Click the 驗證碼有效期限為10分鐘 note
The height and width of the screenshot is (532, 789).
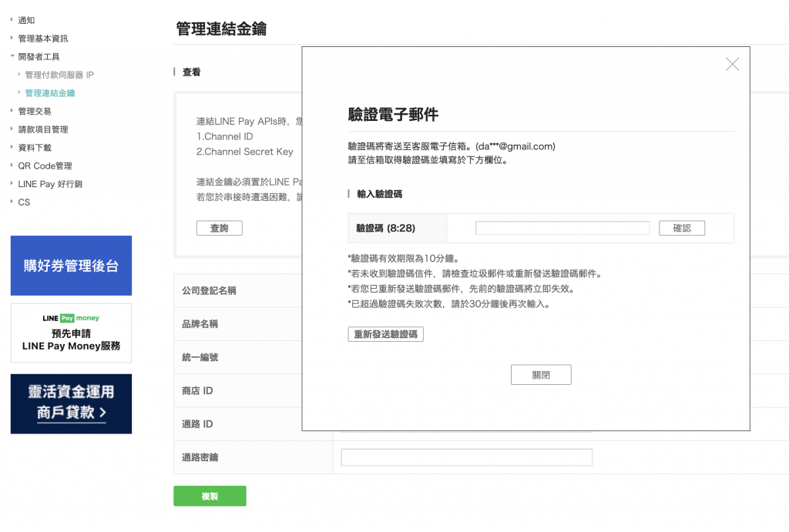click(403, 259)
